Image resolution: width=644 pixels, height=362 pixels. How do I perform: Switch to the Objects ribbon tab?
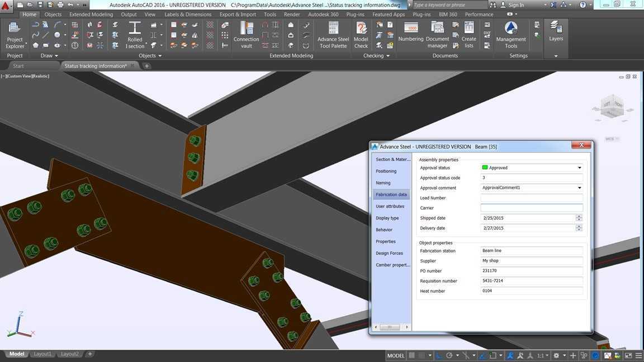53,15
